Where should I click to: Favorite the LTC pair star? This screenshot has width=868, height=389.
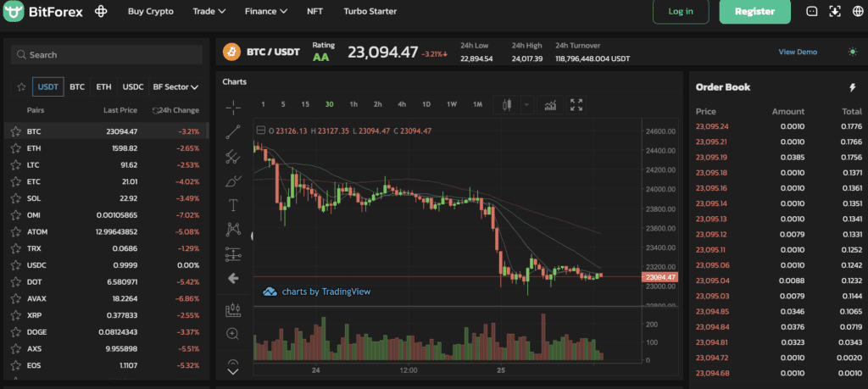[x=15, y=165]
